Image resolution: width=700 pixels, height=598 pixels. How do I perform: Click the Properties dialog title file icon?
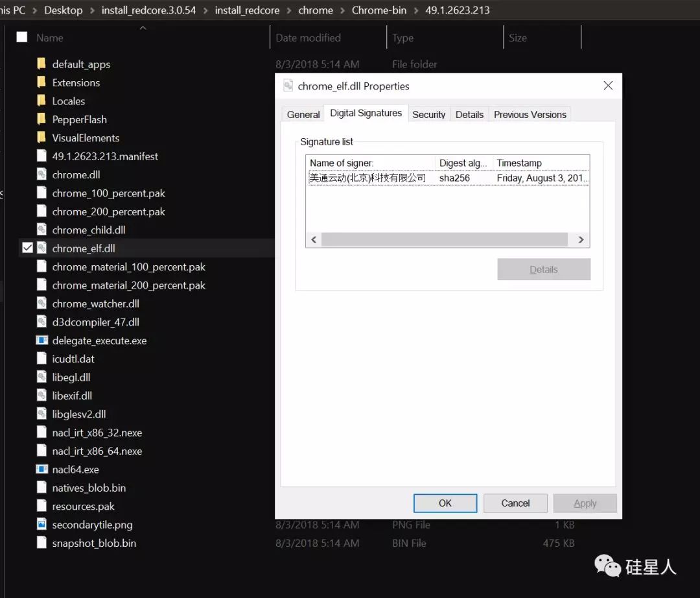288,86
